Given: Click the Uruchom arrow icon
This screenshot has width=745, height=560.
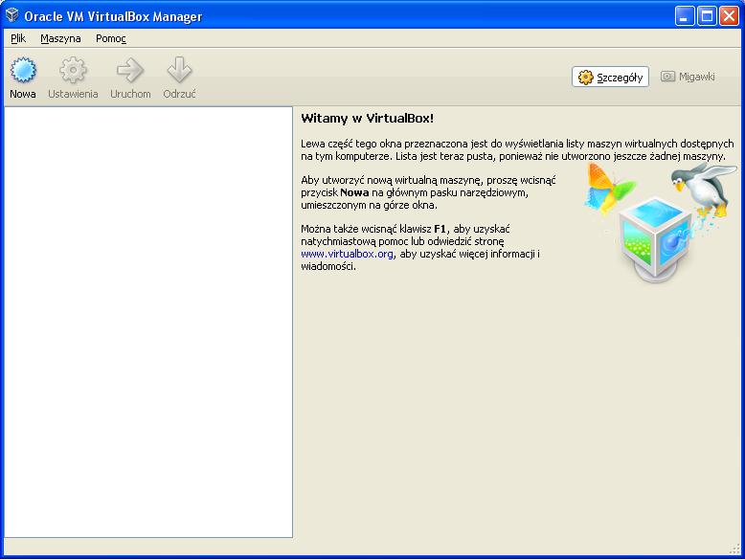Looking at the screenshot, I should 130,70.
